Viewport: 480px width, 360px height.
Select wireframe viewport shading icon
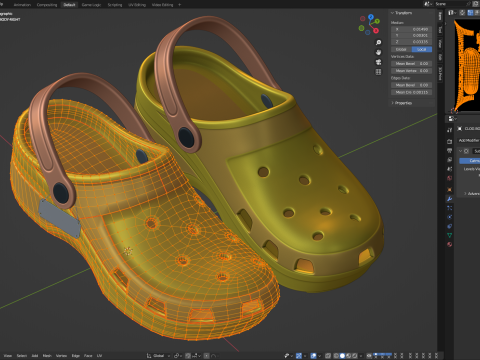click(x=336, y=356)
